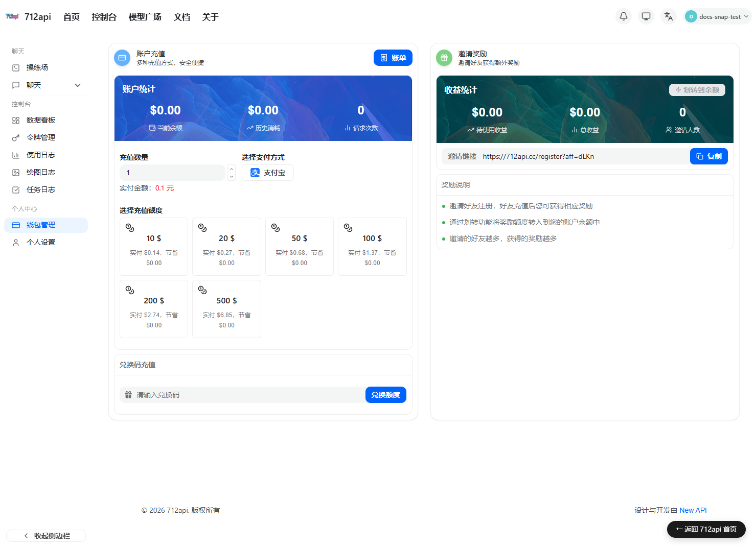Screen dimensions: 756x548
Task: Select the 500 $ recharge card
Action: 227,309
